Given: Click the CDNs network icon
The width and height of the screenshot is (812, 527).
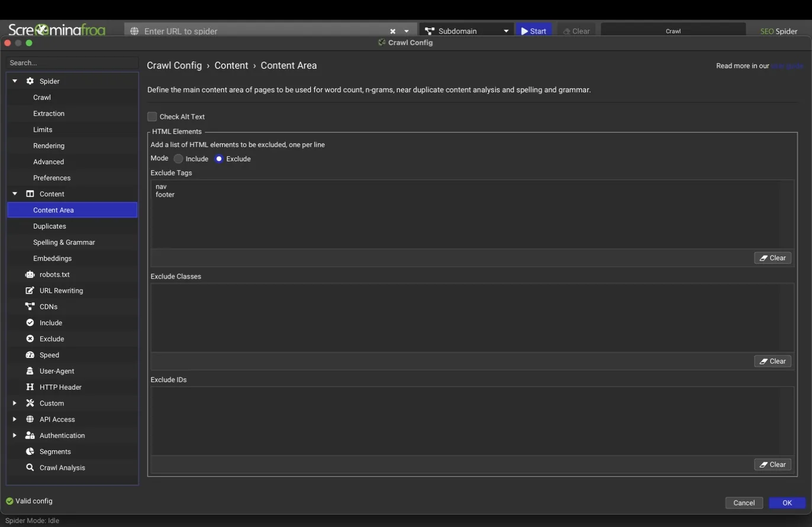Looking at the screenshot, I should (x=30, y=306).
